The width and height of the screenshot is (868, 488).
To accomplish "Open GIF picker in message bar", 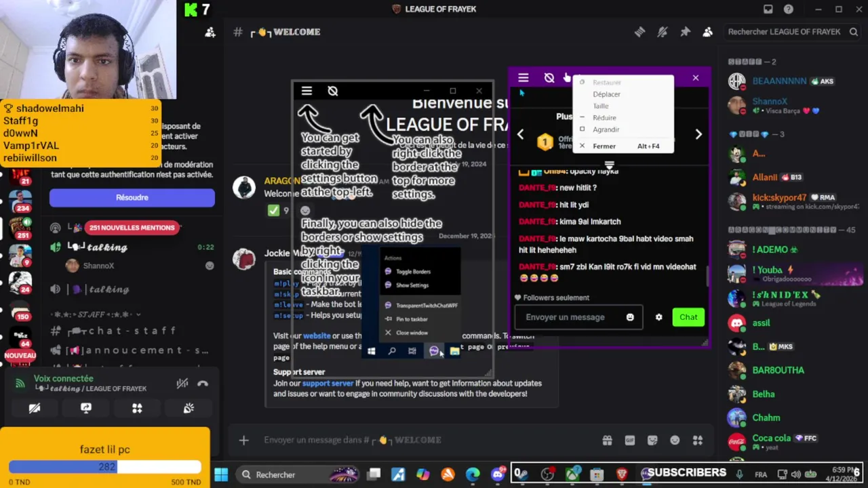I will [630, 440].
